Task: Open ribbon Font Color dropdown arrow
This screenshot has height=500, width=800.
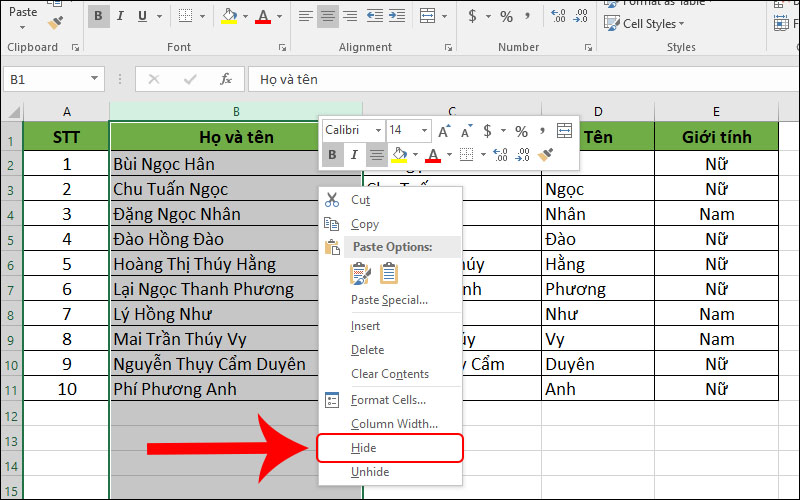Action: (279, 16)
